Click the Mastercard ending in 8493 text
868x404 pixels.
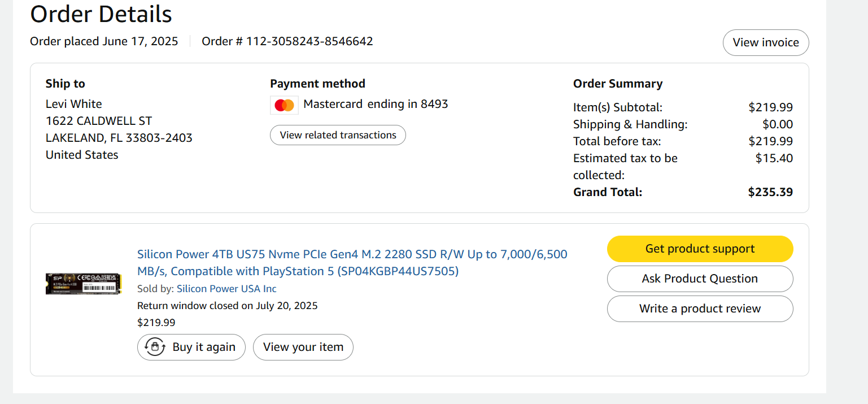[x=376, y=104]
